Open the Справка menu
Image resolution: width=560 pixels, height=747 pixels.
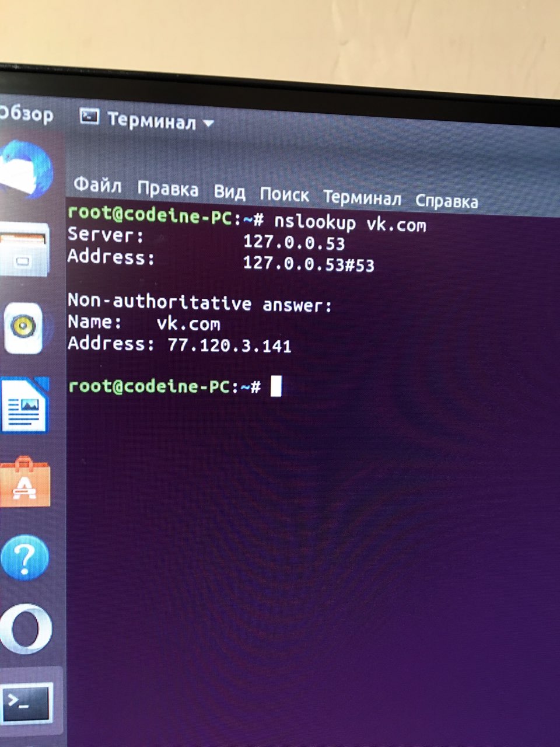click(447, 201)
